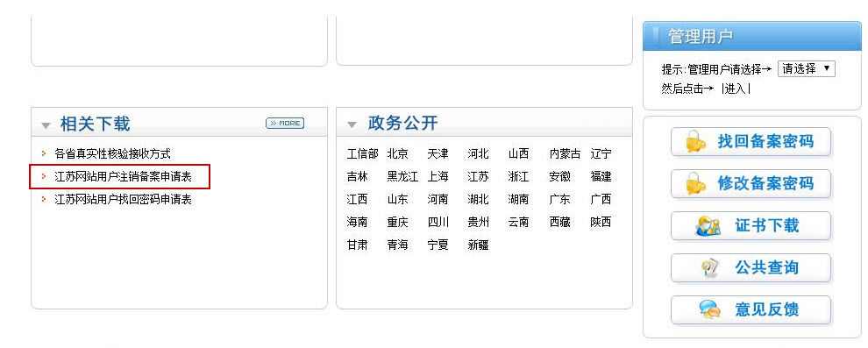This screenshot has height=348, width=868.
Task: Select 云南 in 政务公开
Action: [x=519, y=222]
